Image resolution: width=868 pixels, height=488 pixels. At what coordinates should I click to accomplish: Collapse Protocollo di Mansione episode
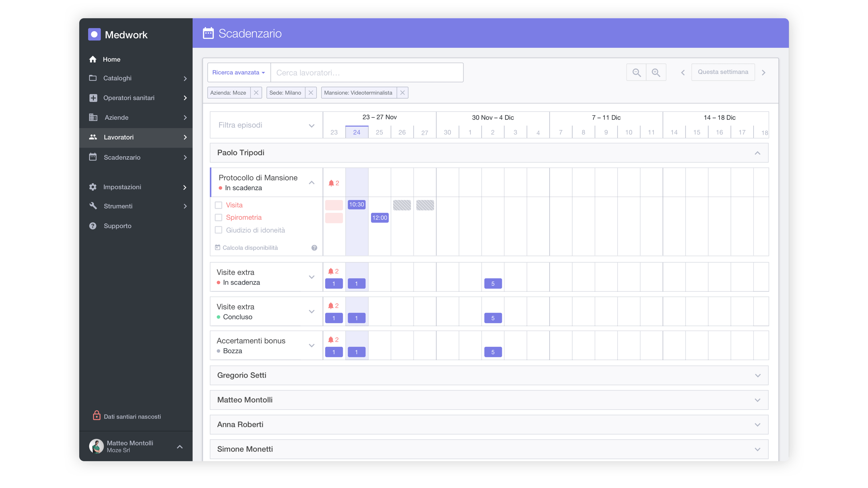point(312,183)
